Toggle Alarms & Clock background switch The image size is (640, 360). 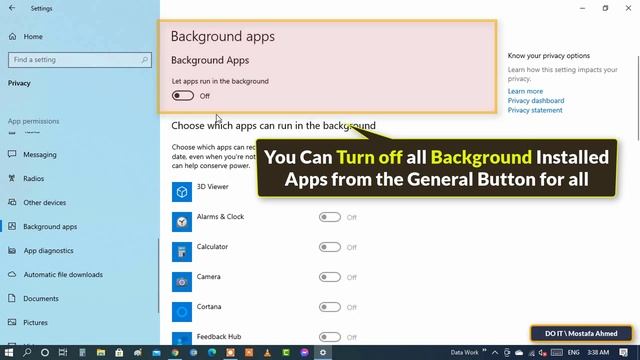[x=330, y=217]
